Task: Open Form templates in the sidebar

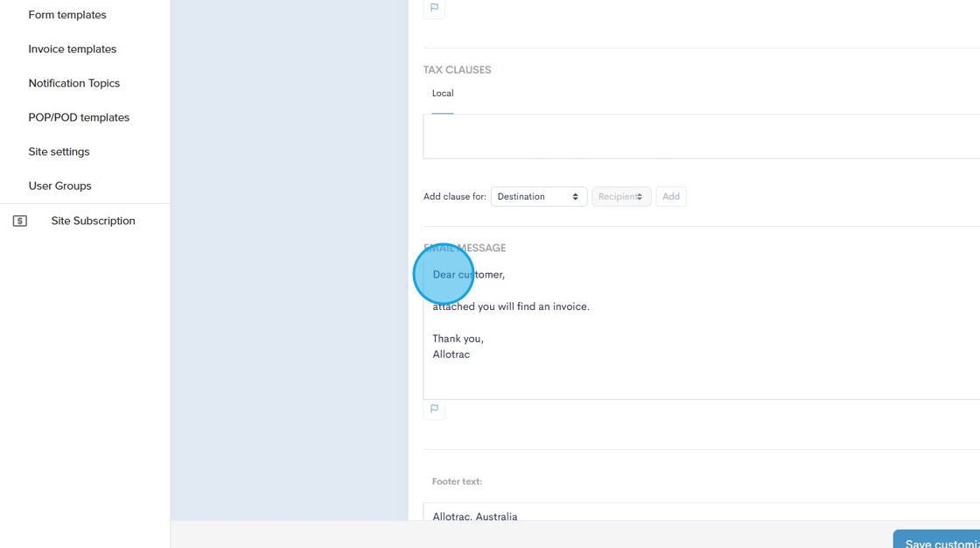Action: pyautogui.click(x=67, y=15)
